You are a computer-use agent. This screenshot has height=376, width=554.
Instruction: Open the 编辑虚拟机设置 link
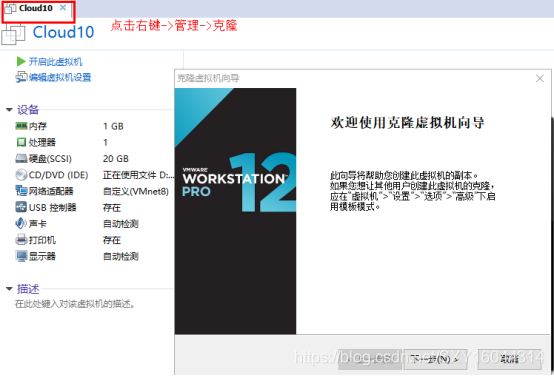click(x=60, y=77)
